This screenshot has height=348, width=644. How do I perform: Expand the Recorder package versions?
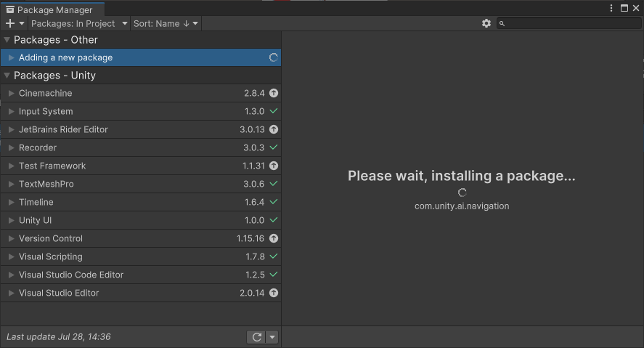tap(12, 147)
